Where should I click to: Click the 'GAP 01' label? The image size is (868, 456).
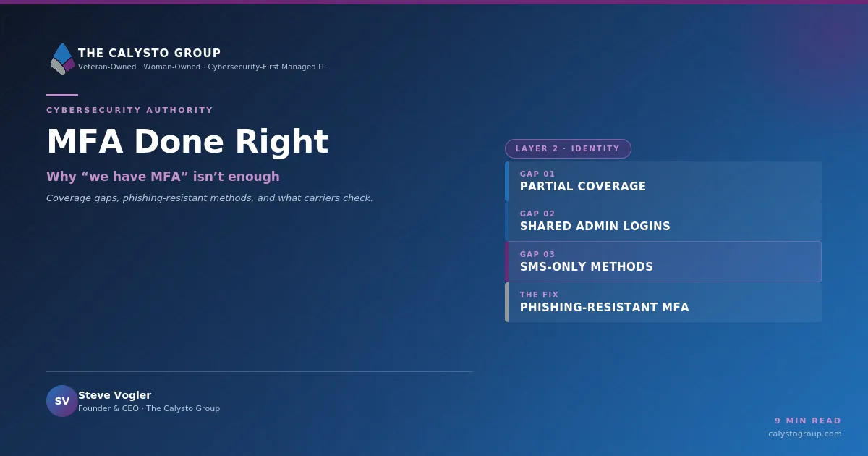click(537, 174)
